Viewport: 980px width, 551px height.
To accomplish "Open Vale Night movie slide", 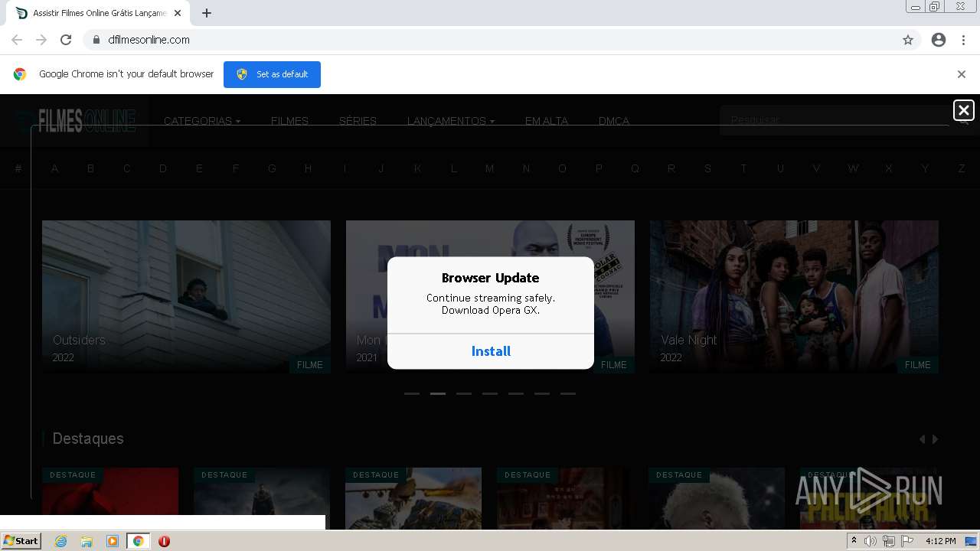I will point(794,296).
